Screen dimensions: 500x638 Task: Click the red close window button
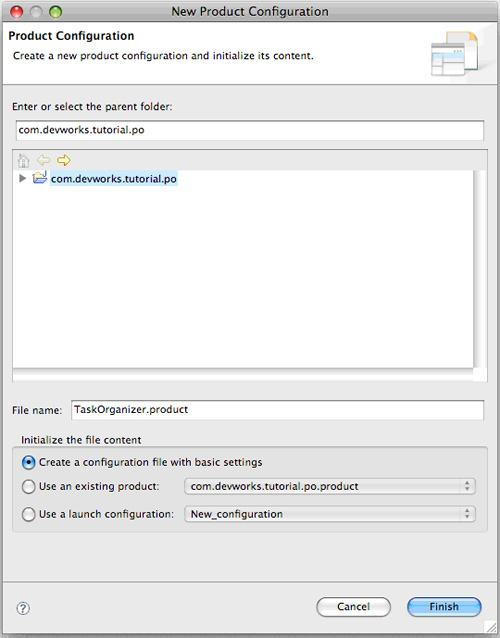pyautogui.click(x=16, y=12)
